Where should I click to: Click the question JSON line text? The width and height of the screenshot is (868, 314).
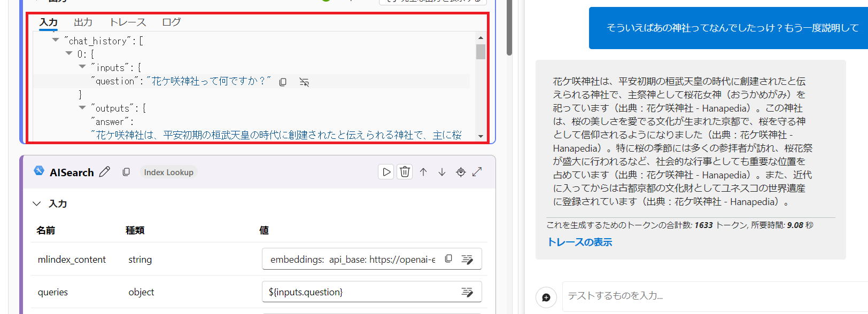tap(181, 81)
